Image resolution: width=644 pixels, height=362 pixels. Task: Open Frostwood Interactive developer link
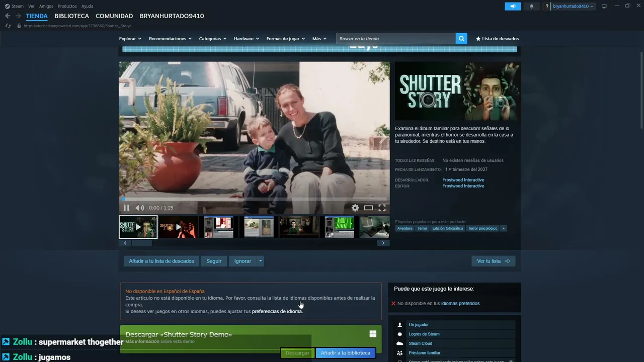coord(463,180)
